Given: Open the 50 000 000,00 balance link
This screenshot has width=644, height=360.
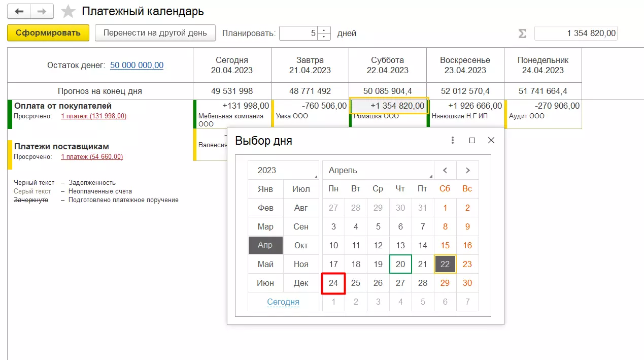Looking at the screenshot, I should 137,65.
